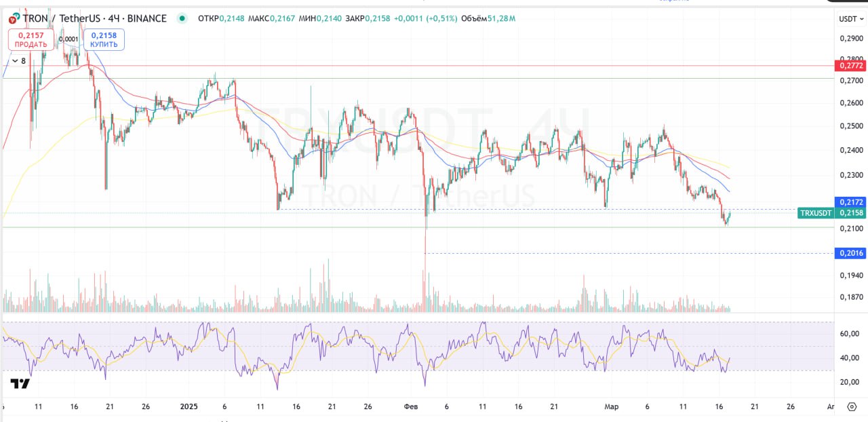Click the RSI 20,00 scale label
Viewport: 868px width, 422px height.
click(x=850, y=382)
